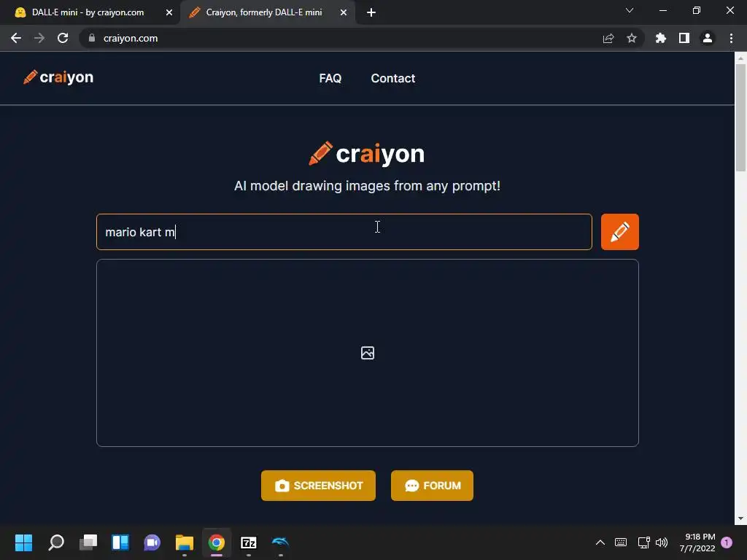
Task: Open the volume tray icon
Action: pos(662,542)
